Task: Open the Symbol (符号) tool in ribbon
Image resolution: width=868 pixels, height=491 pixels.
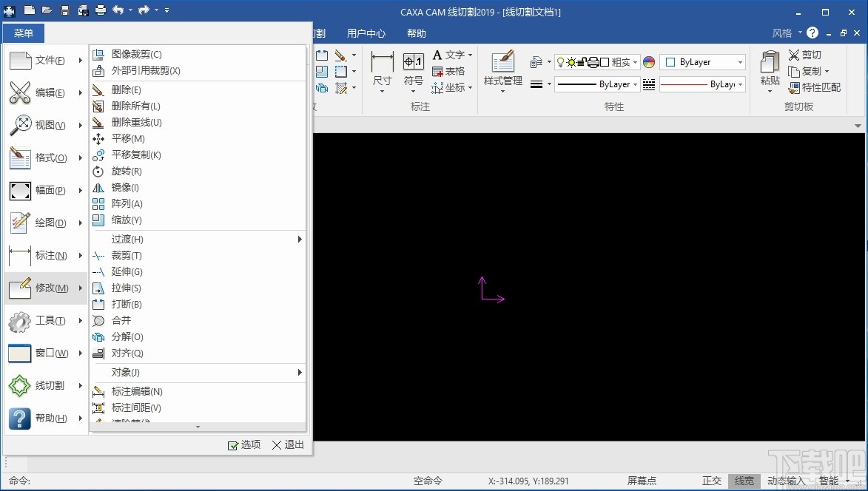Action: coord(413,71)
